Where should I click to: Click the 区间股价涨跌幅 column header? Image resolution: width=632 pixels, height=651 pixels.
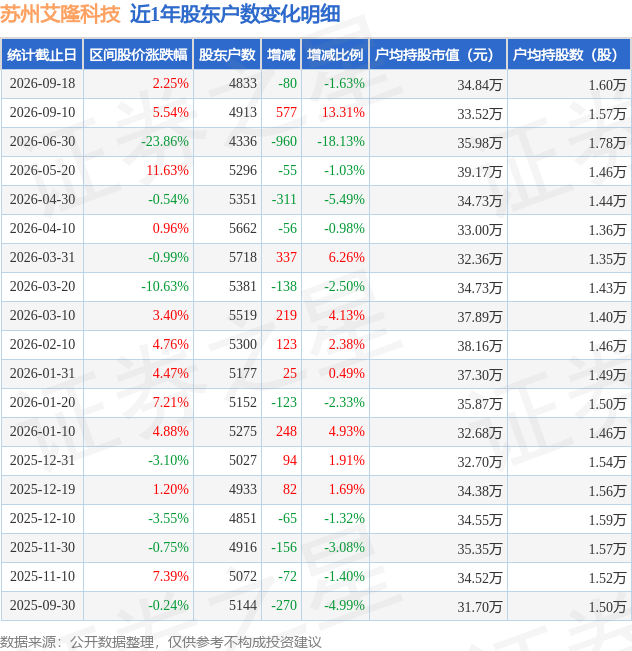click(x=138, y=54)
